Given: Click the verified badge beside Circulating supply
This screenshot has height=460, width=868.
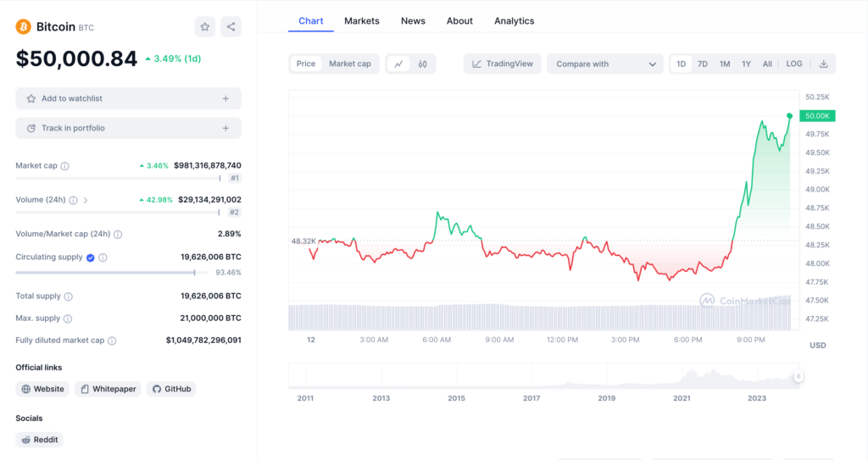Looking at the screenshot, I should tap(90, 258).
